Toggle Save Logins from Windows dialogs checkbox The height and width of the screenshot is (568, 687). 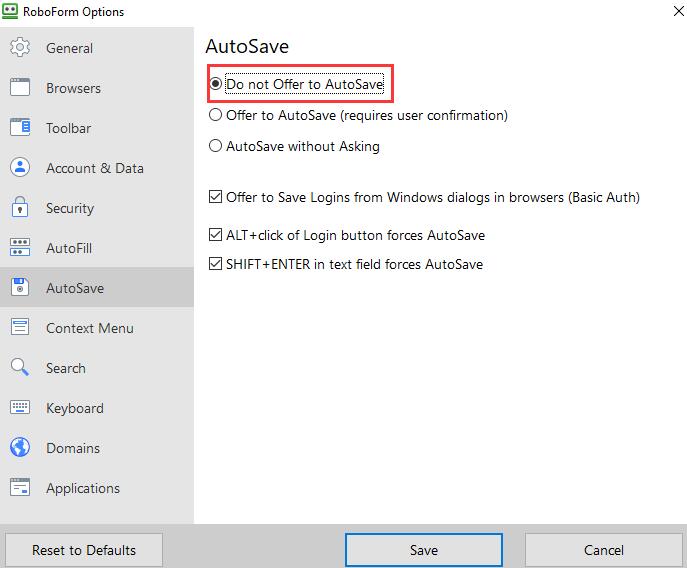(216, 197)
